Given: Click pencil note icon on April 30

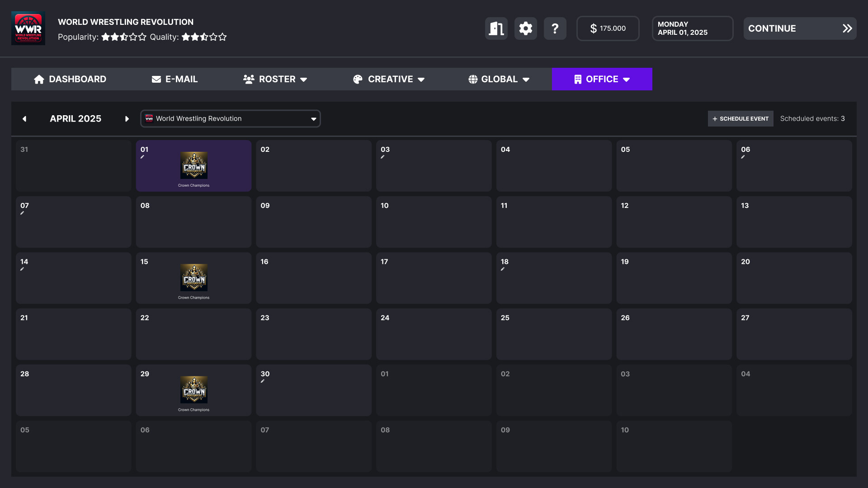Looking at the screenshot, I should [262, 381].
